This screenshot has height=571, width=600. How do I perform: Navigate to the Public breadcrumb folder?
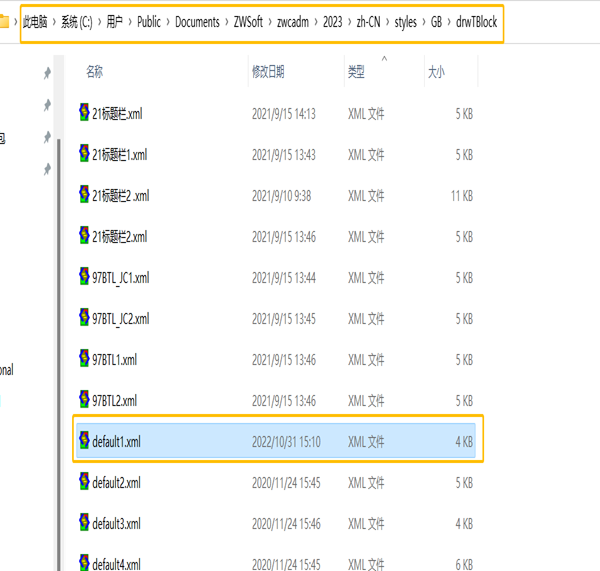coord(149,22)
